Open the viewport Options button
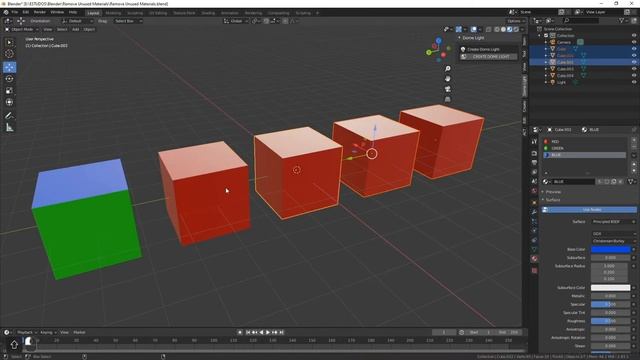 coord(516,21)
